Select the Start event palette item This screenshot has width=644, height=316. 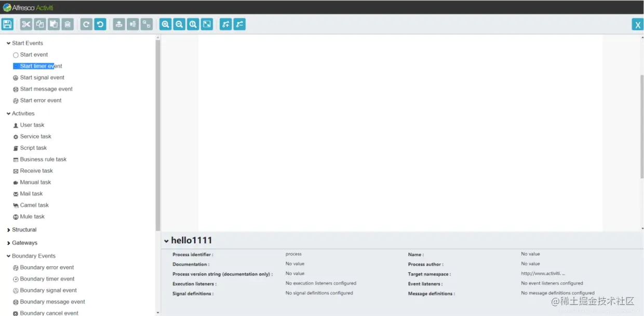tap(31, 55)
